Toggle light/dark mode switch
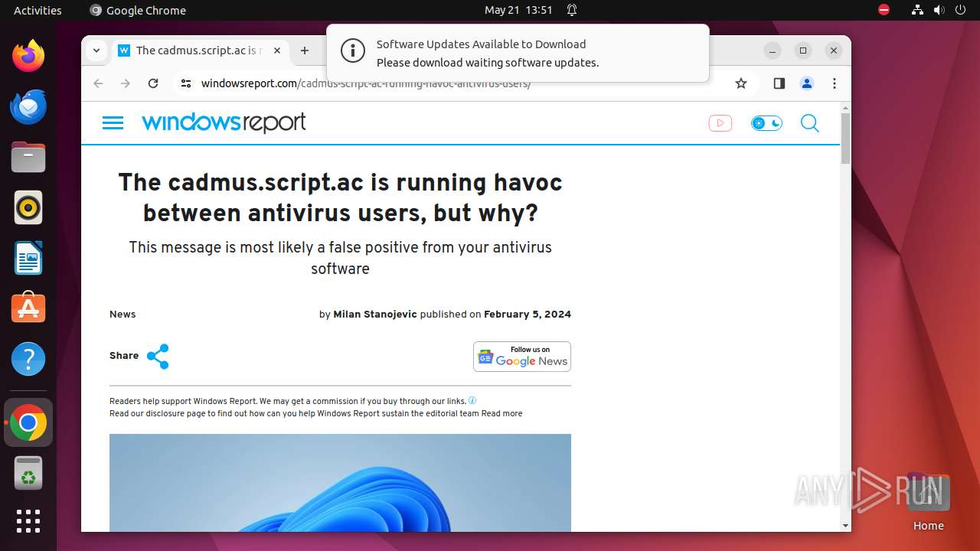 [766, 123]
